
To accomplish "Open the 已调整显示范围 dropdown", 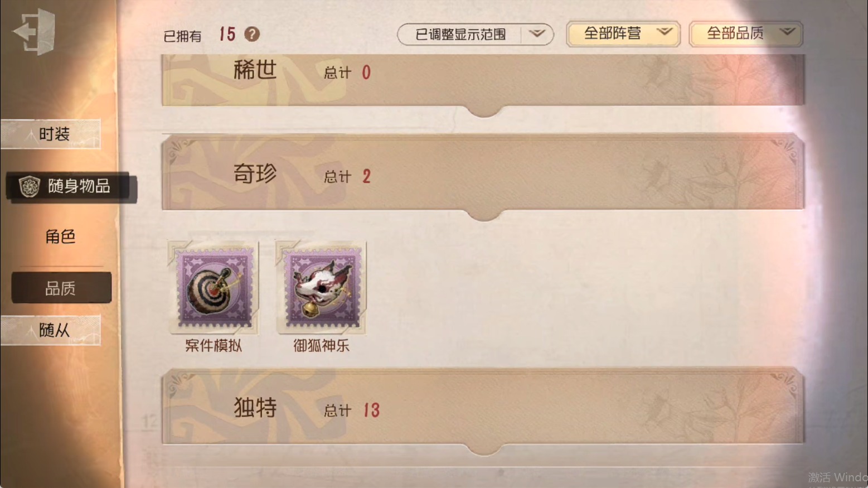I will [x=475, y=35].
